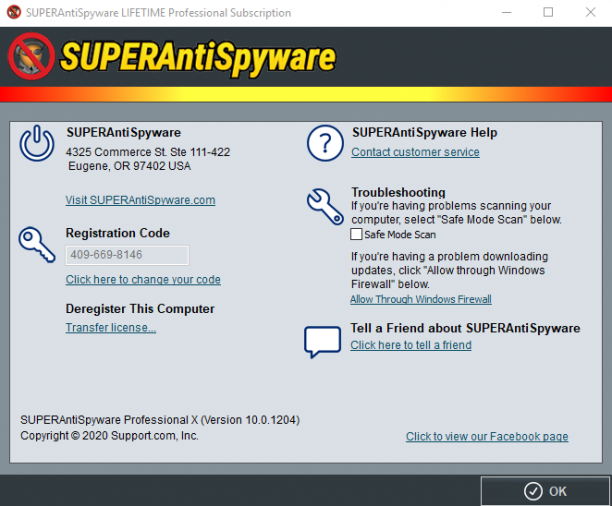
Task: Click the wrench troubleshooting icon
Action: pos(325,207)
